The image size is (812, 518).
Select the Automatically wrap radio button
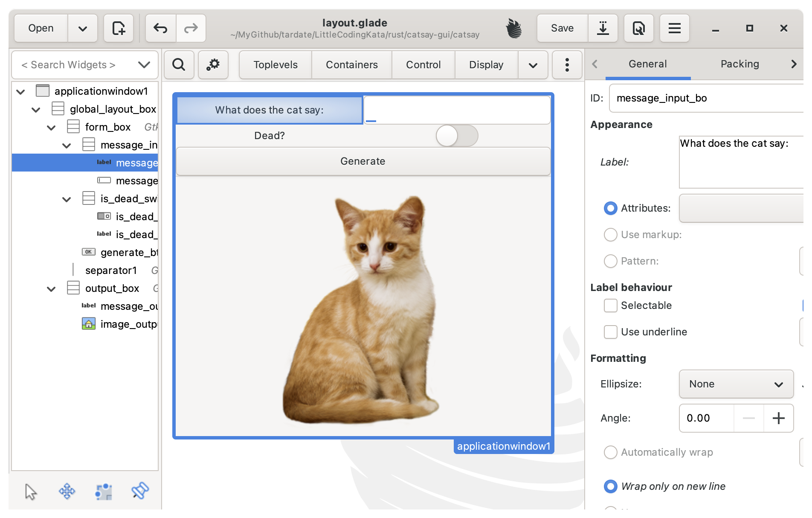(x=611, y=452)
